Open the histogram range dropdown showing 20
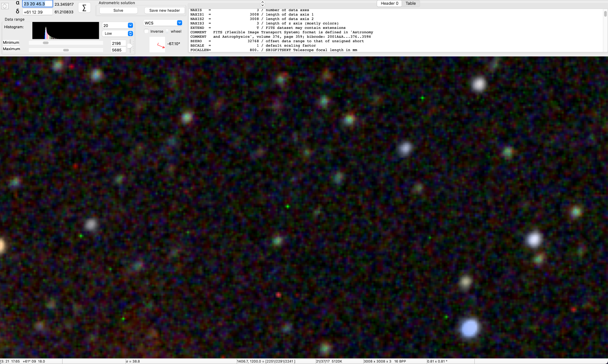The width and height of the screenshot is (608, 364). pyautogui.click(x=118, y=26)
